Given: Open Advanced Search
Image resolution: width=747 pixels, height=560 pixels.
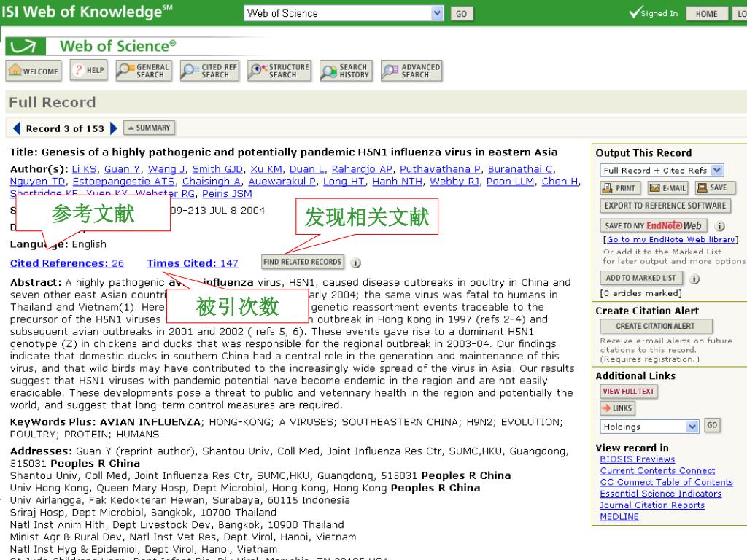Looking at the screenshot, I should 411,71.
